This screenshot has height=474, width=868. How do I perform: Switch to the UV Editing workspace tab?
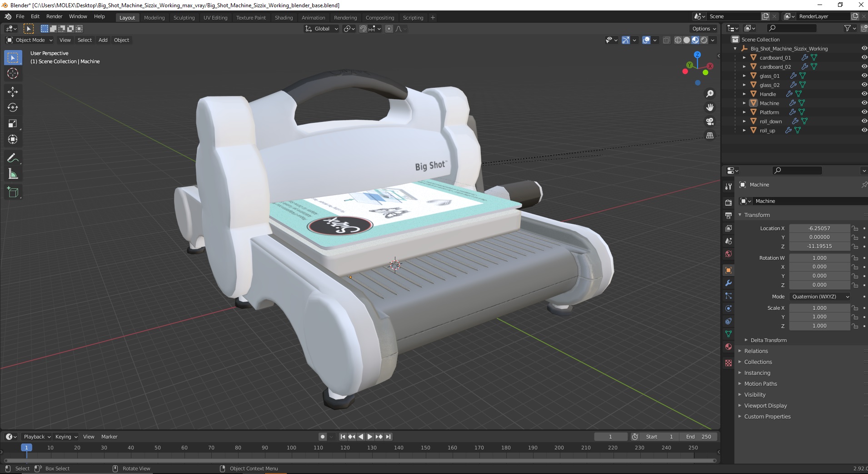coord(215,18)
